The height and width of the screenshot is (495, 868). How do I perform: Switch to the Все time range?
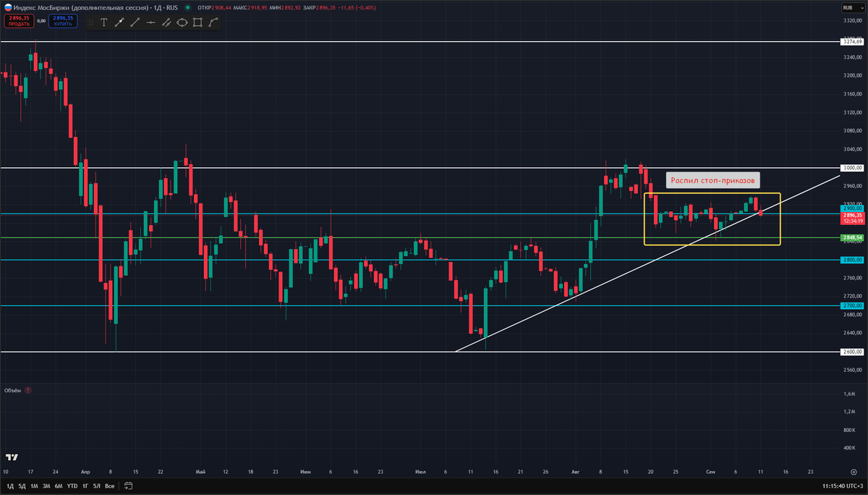pos(109,486)
